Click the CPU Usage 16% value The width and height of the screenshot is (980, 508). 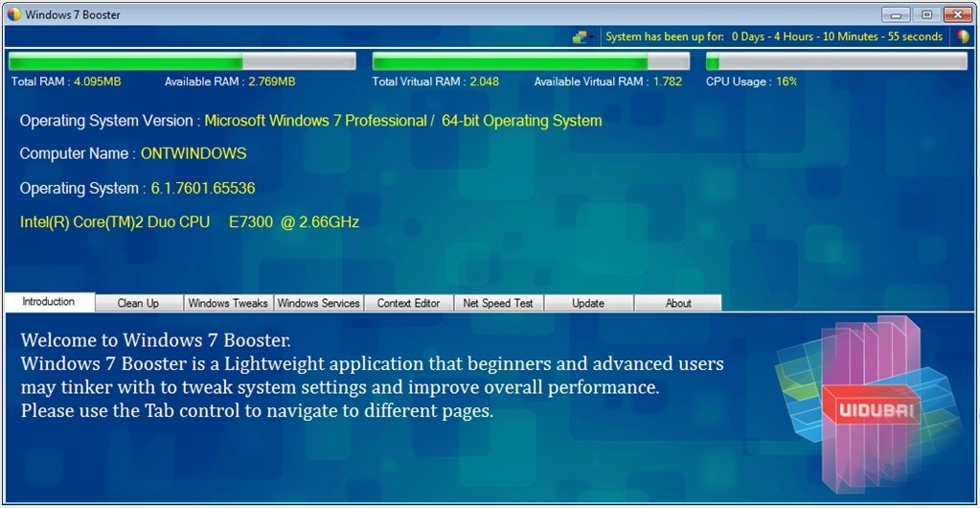click(x=786, y=82)
